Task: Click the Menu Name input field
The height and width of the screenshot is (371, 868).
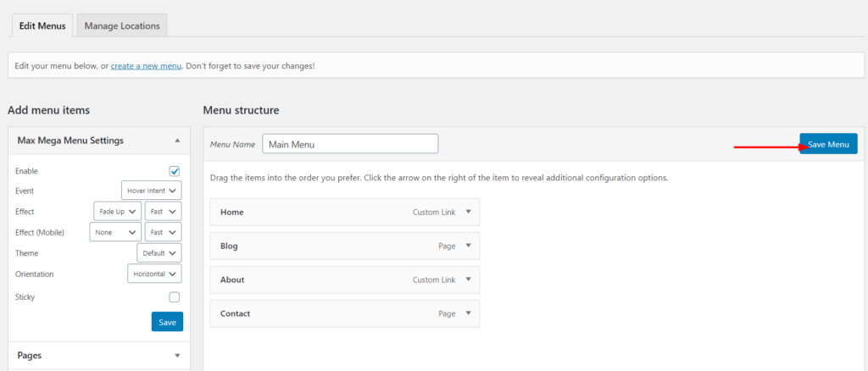Action: click(350, 144)
